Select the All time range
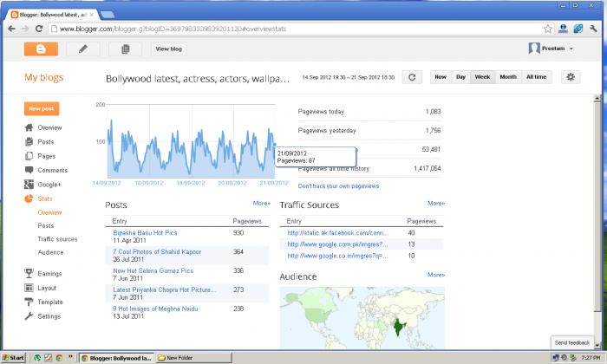The image size is (607, 364). click(x=537, y=77)
